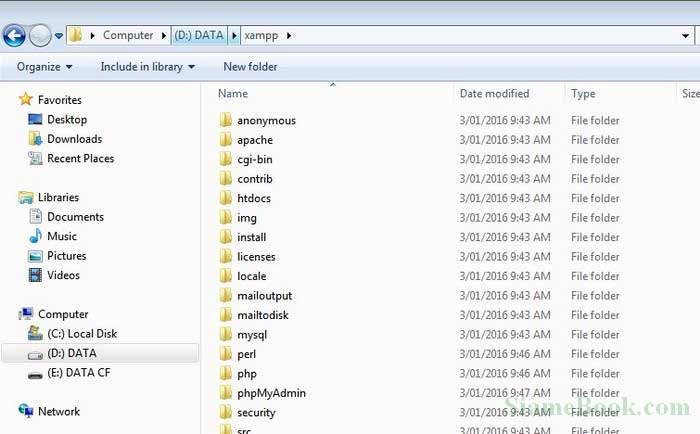Select xampp in the address bar
Image resolution: width=700 pixels, height=434 pixels.
(x=261, y=35)
